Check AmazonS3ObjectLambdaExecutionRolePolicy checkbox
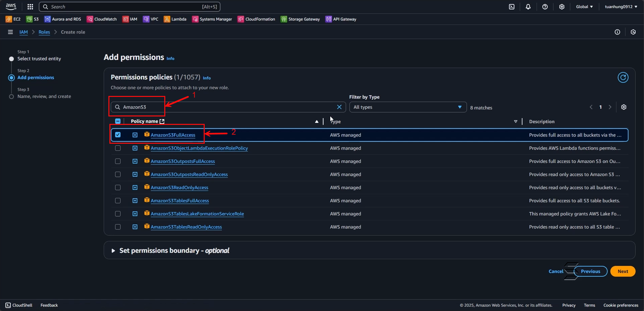Image resolution: width=644 pixels, height=311 pixels. click(x=118, y=148)
